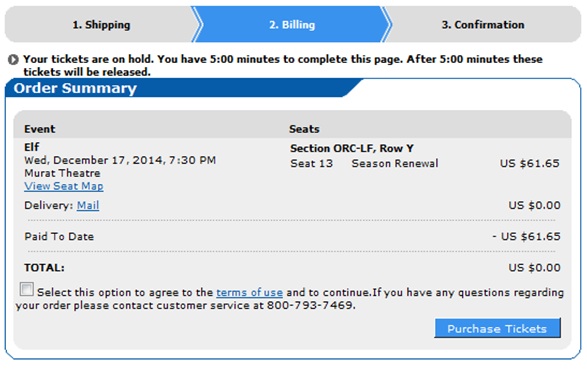Image resolution: width=587 pixels, height=369 pixels.
Task: Click the Seat 13 label
Action: [x=311, y=164]
